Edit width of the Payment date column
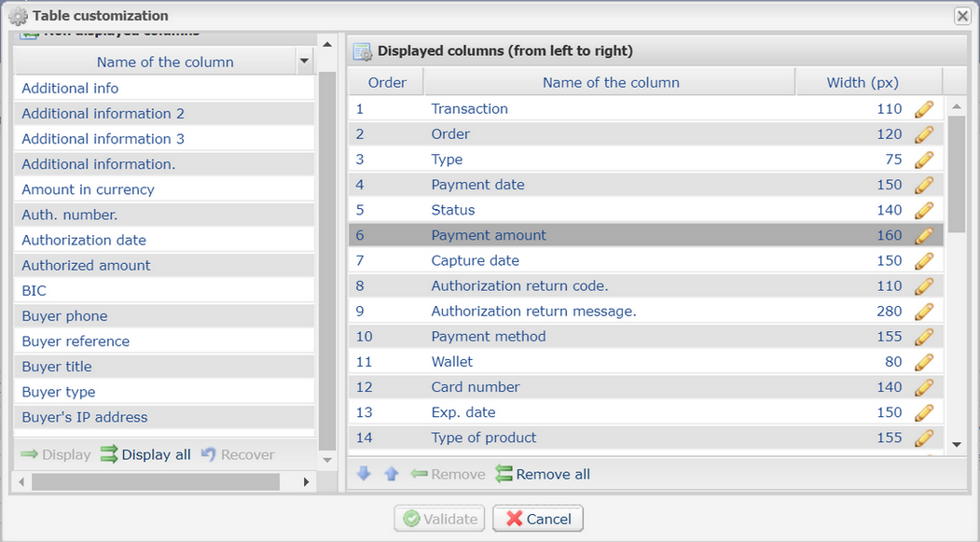This screenshot has width=980, height=542. 923,185
